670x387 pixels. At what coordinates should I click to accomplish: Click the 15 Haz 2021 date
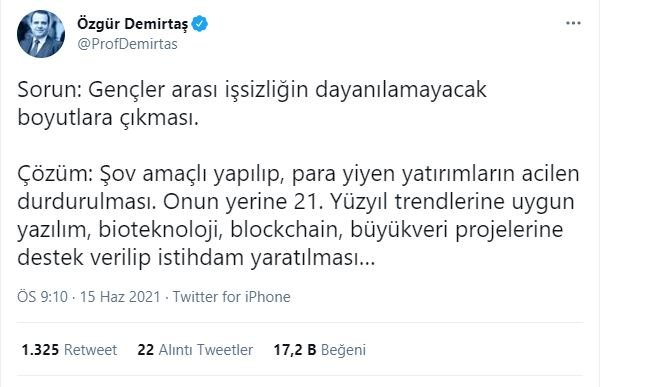[120, 296]
